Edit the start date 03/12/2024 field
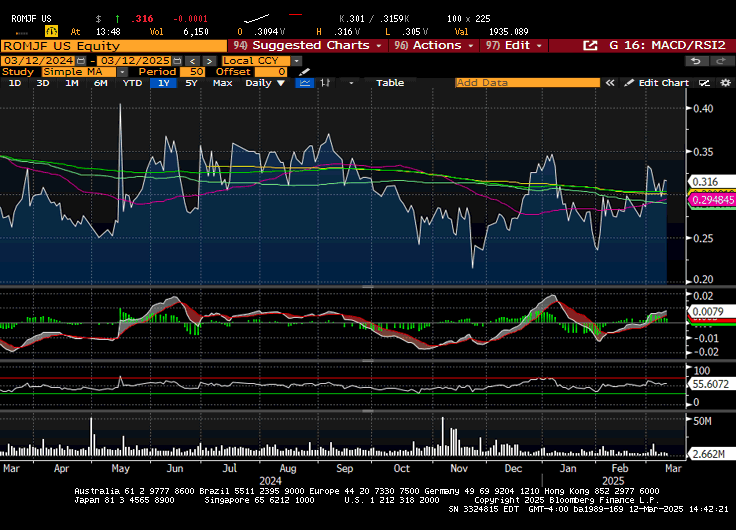Screen dimensions: 736x530 (38, 61)
